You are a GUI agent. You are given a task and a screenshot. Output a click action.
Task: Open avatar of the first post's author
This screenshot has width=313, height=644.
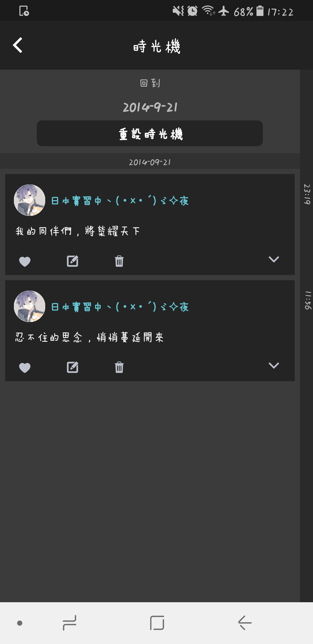coord(30,200)
